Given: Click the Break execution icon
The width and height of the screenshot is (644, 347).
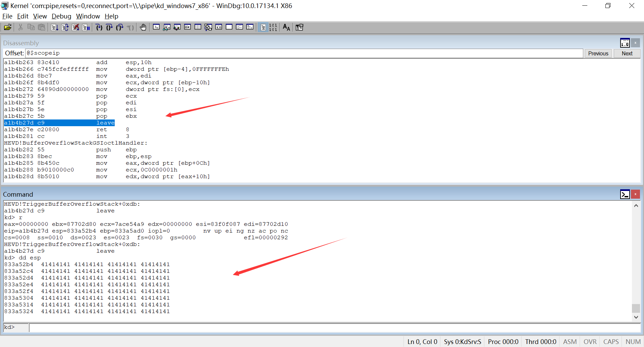Looking at the screenshot, I should 86,27.
